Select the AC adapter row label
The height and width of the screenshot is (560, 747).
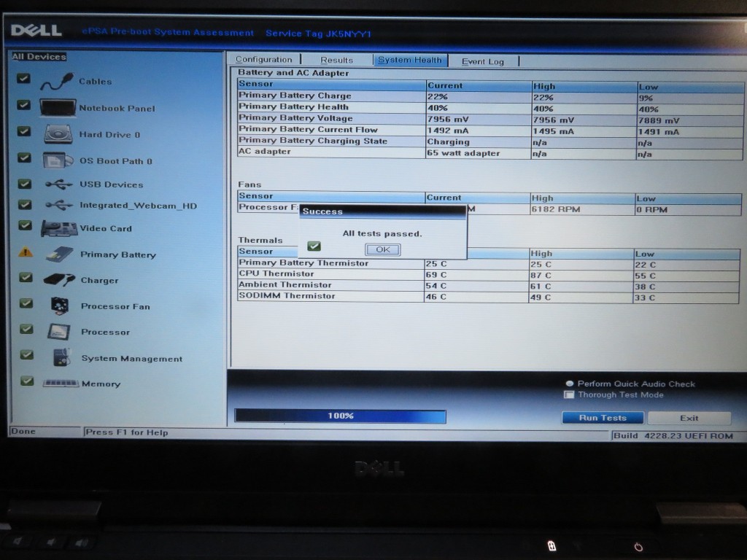pos(265,152)
